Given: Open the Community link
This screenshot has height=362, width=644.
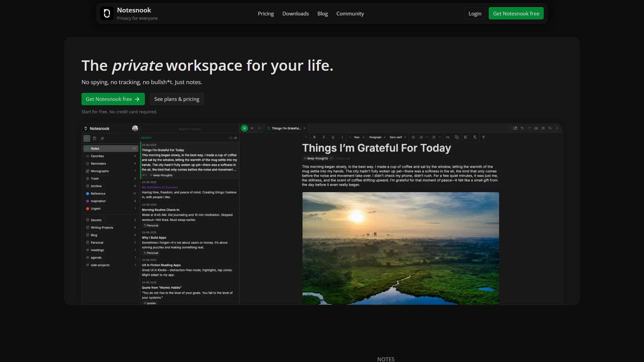Looking at the screenshot, I should pos(350,14).
